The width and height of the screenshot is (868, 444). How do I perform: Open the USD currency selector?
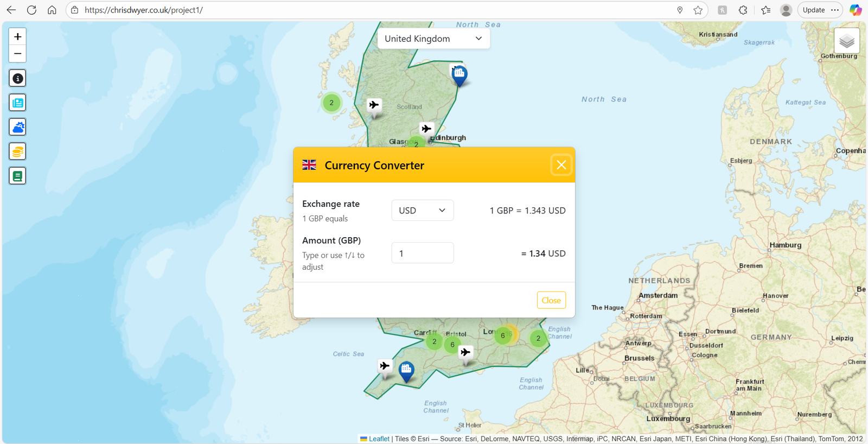[422, 211]
